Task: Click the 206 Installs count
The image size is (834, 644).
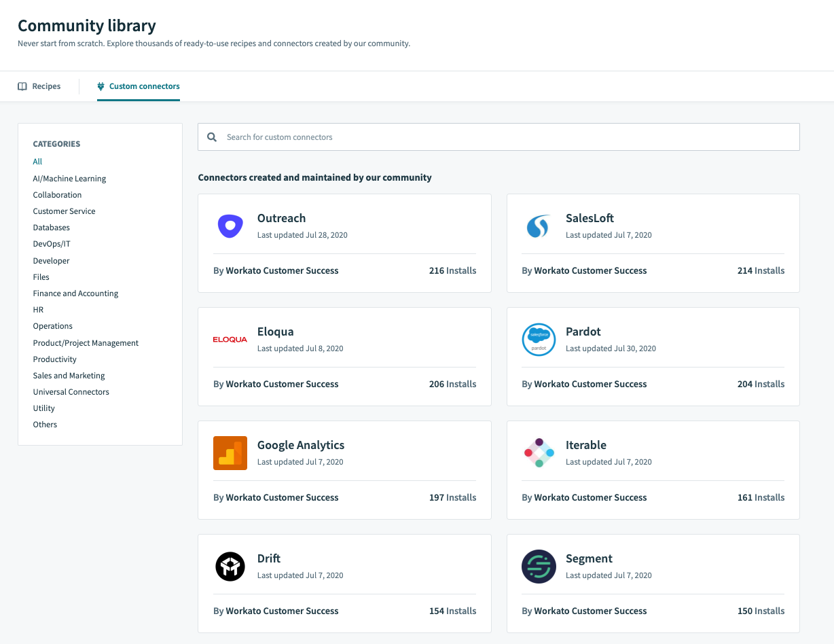Action: [452, 384]
